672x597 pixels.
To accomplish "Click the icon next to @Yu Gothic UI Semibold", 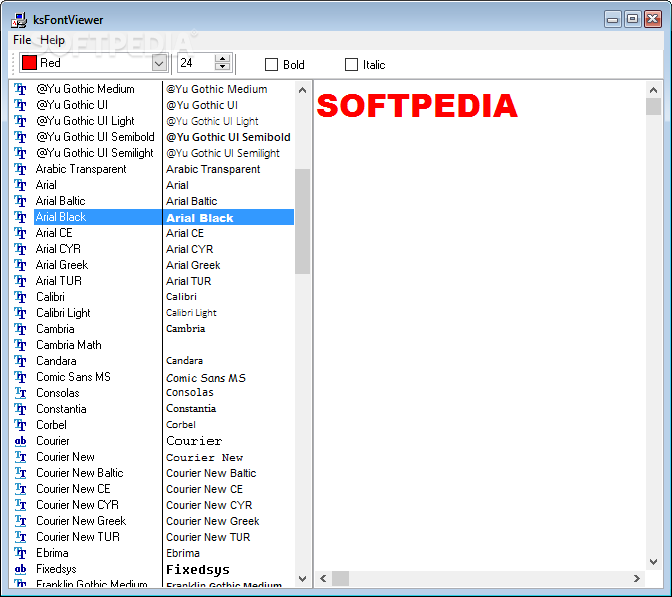I will tap(20, 137).
